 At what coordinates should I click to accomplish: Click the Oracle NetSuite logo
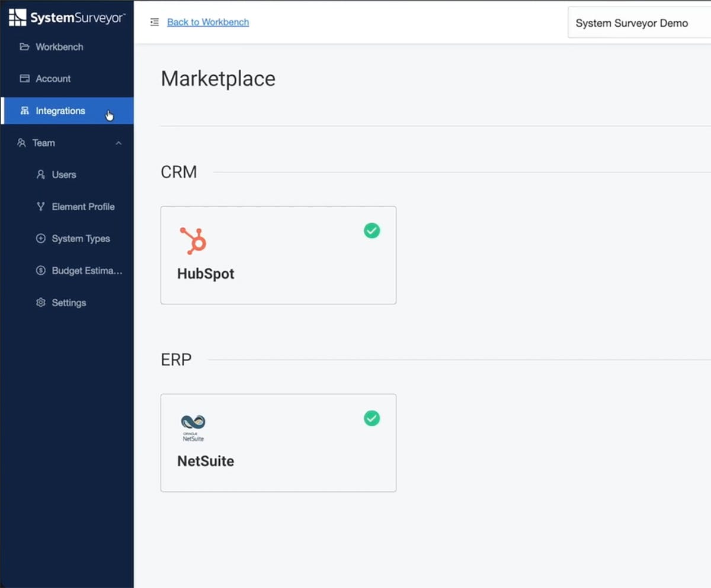point(193,428)
